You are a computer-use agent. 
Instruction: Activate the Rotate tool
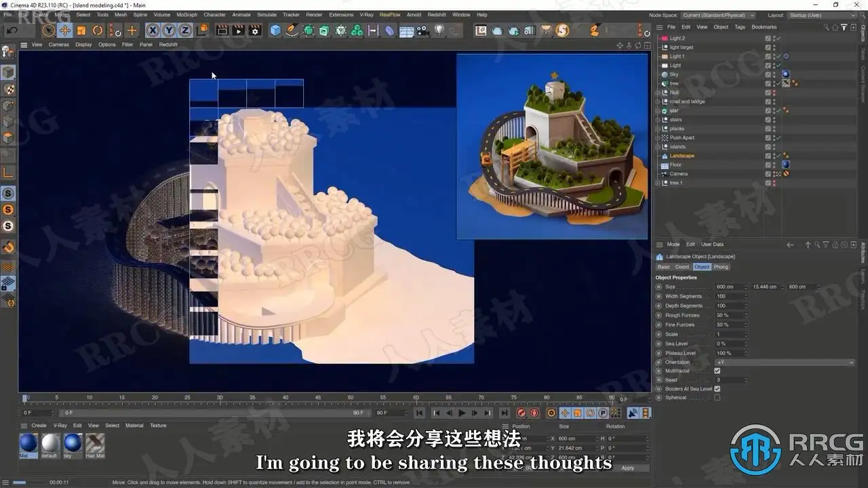click(98, 30)
